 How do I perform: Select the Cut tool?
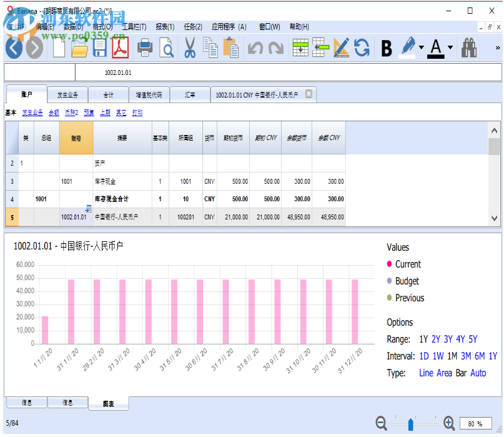click(189, 48)
